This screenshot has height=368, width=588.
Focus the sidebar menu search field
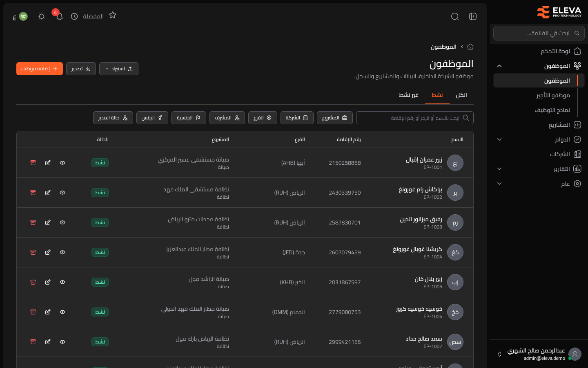pyautogui.click(x=539, y=33)
